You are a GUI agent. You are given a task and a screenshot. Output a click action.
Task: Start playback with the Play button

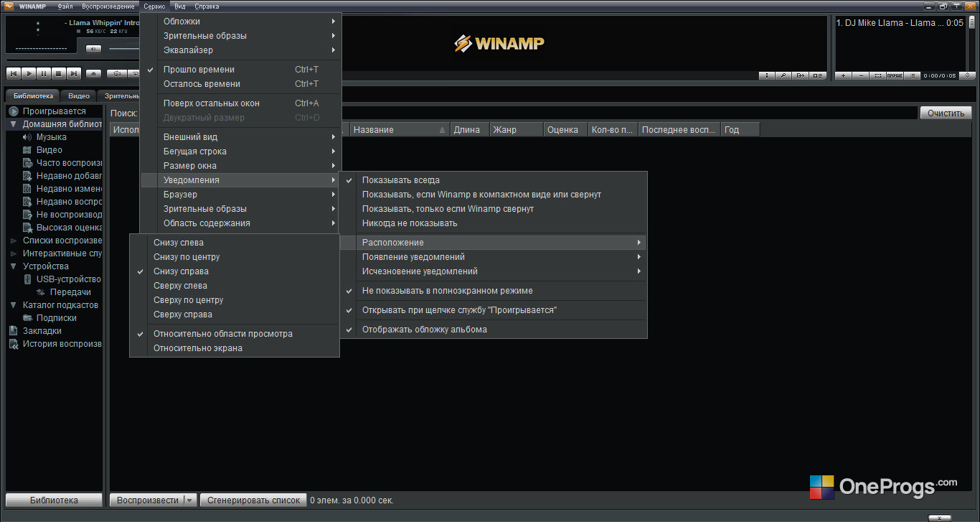coord(29,73)
